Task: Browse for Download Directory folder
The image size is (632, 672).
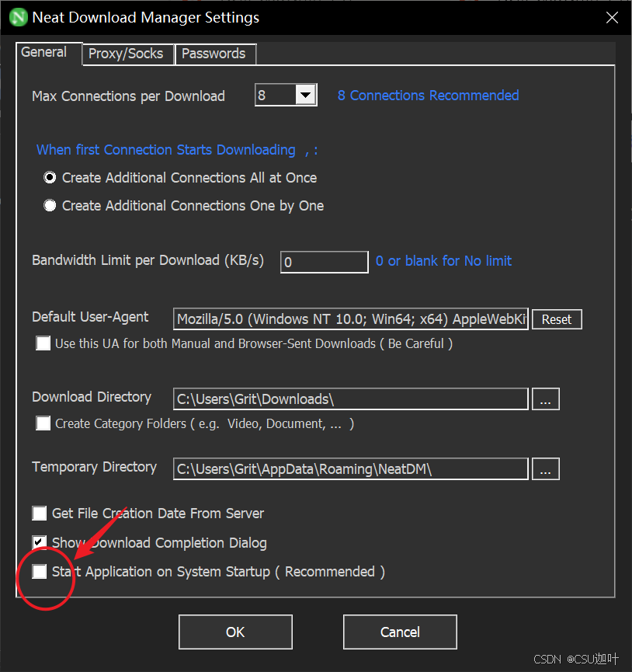Action: coord(546,399)
